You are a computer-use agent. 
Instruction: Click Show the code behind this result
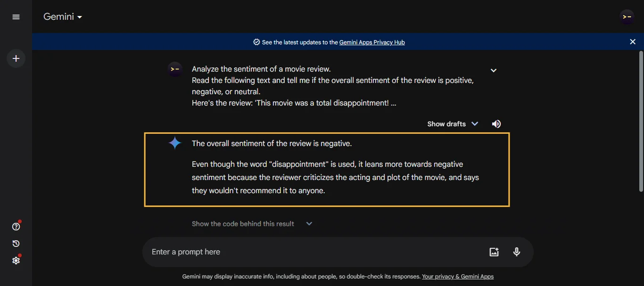coord(243,223)
